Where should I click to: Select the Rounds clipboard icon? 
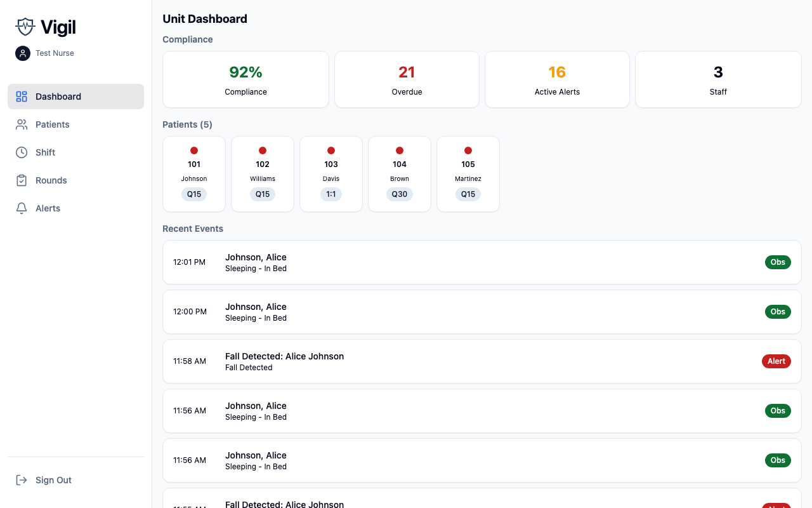tap(21, 180)
